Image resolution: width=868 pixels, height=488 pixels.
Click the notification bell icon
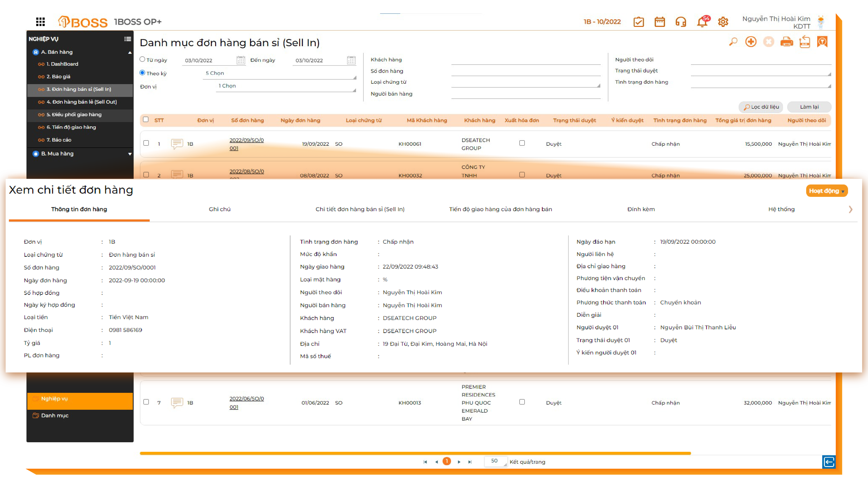[702, 22]
